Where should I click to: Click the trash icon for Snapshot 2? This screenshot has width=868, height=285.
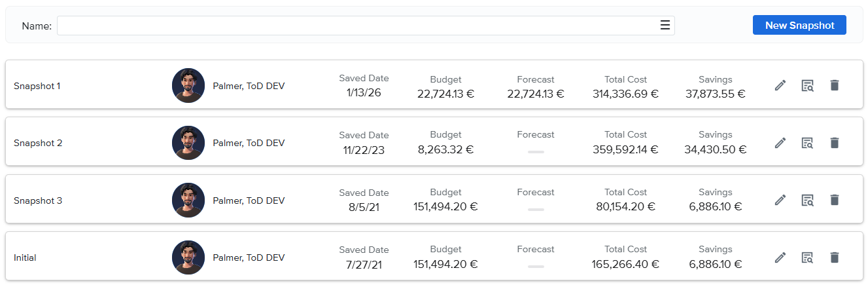pyautogui.click(x=834, y=142)
